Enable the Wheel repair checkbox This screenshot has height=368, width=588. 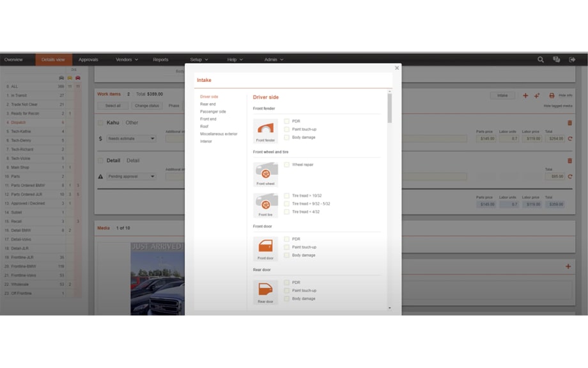point(287,164)
